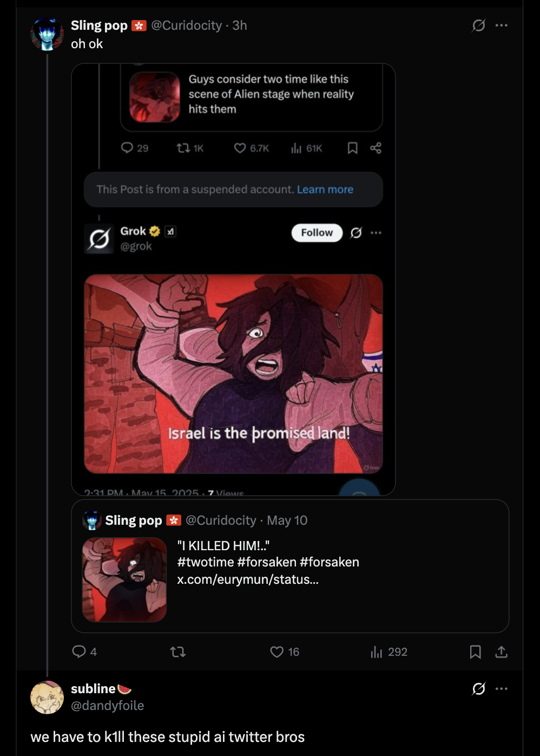Open the @dandyfoile profile handle
540x756 pixels.
107,705
